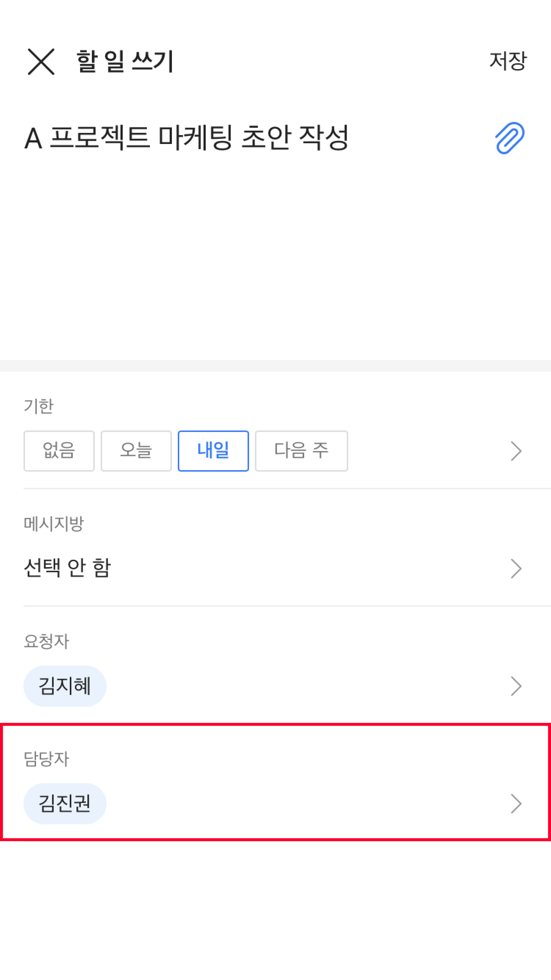Image resolution: width=551 pixels, height=980 pixels.
Task: Click the 요청자 section label
Action: [x=46, y=641]
